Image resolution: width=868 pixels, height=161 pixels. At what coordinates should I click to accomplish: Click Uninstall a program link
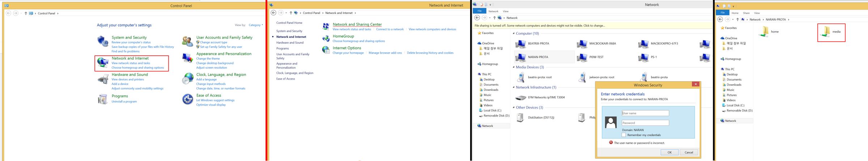[x=124, y=102]
